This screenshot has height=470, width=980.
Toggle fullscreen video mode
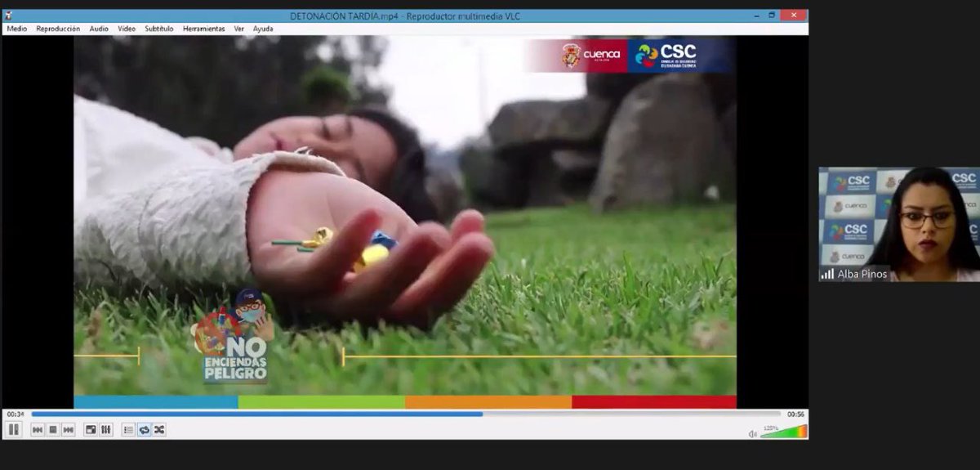[x=91, y=430]
